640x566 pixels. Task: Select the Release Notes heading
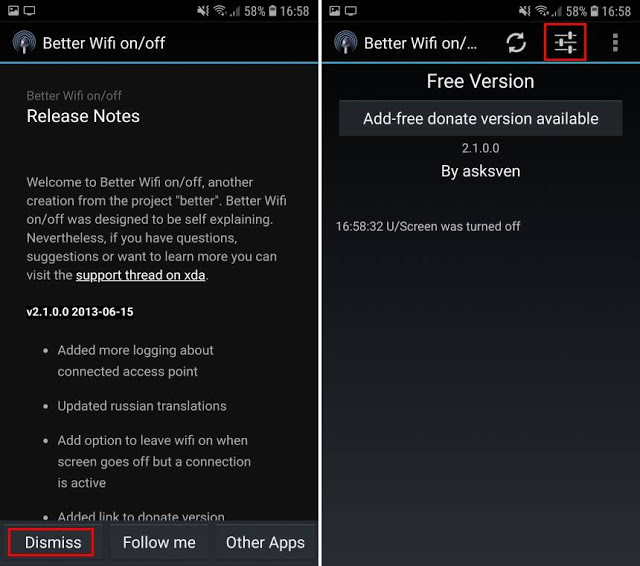point(83,116)
